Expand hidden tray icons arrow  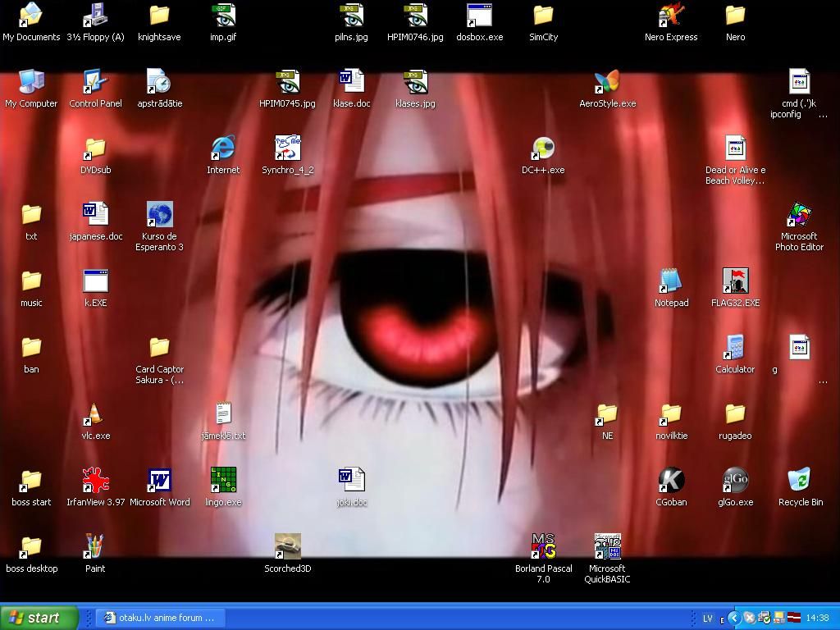coord(734,619)
